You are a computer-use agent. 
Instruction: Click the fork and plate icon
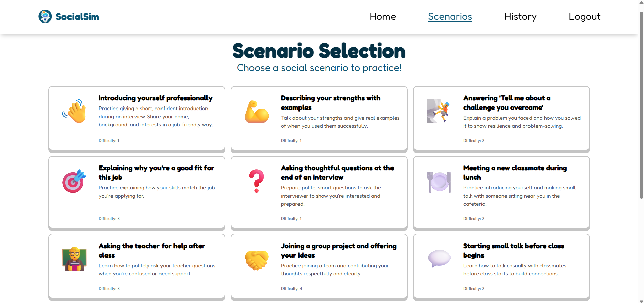439,181
